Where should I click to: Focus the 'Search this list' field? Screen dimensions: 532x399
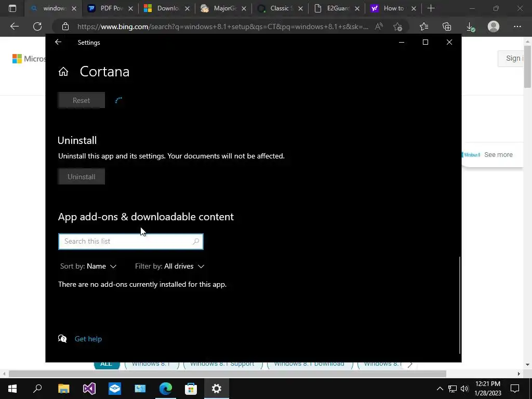[130, 241]
